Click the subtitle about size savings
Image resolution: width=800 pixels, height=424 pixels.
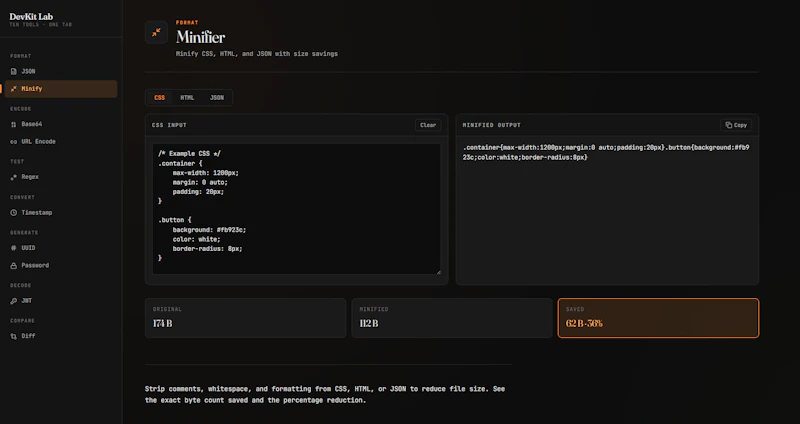257,54
